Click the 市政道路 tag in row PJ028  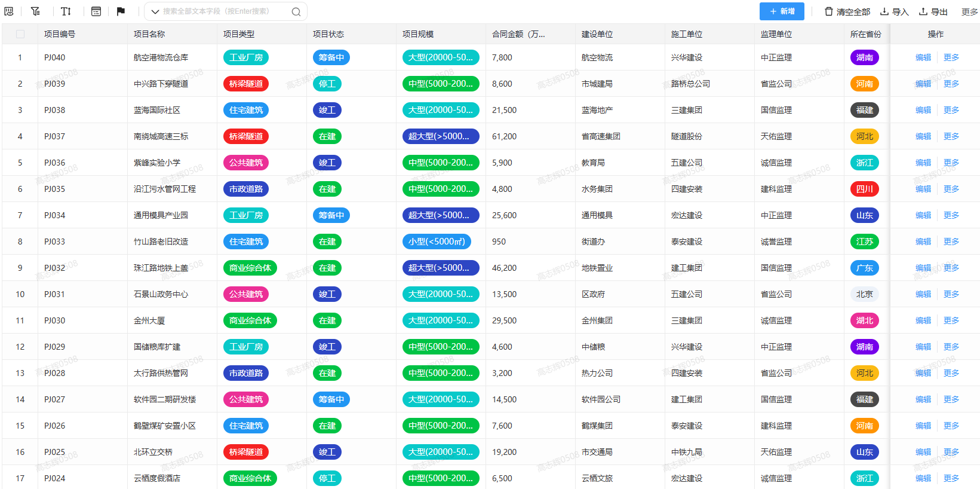(x=246, y=373)
